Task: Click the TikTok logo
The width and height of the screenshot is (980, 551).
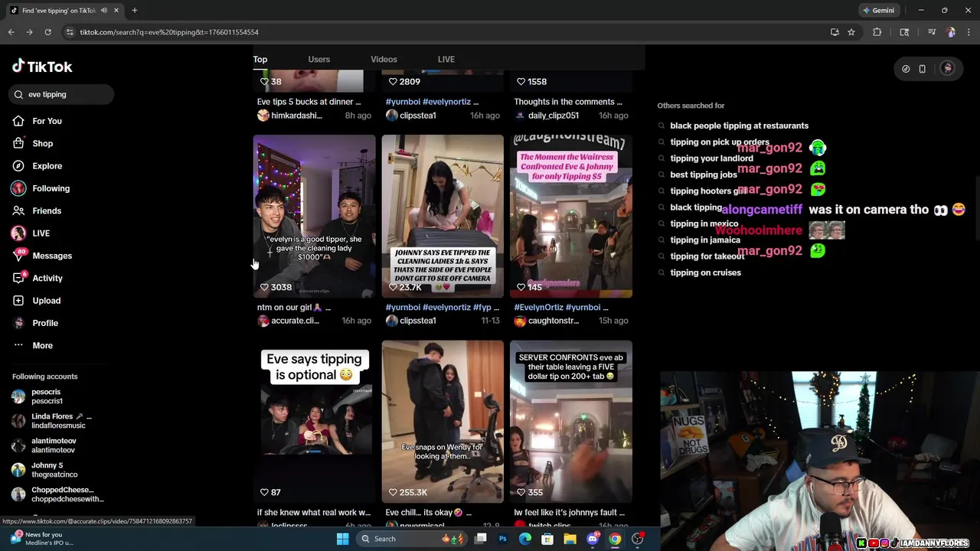Action: pos(42,67)
